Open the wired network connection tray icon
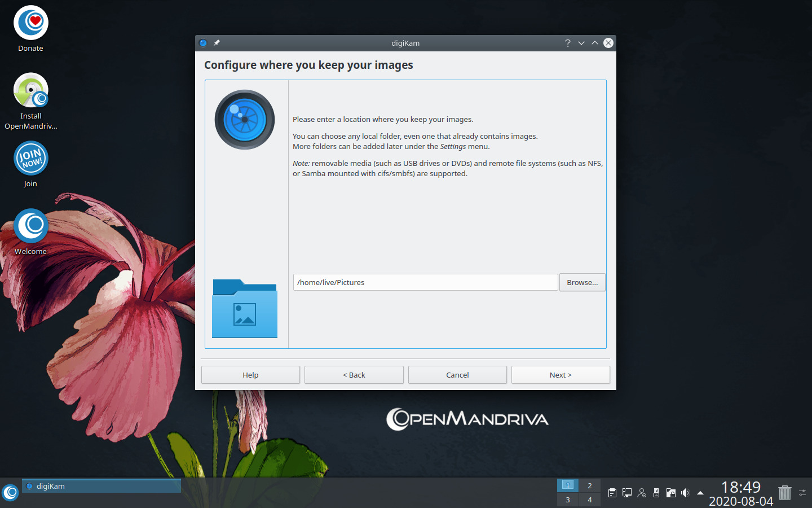 point(627,493)
